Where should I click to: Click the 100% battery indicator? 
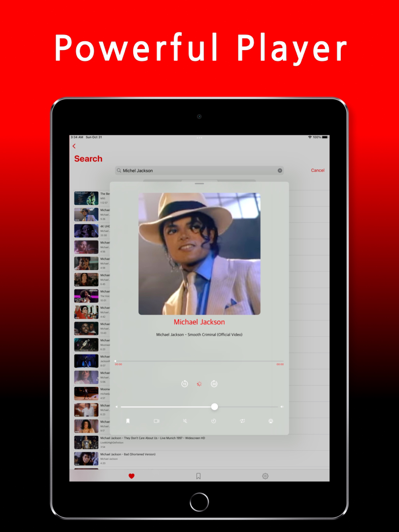[320, 137]
